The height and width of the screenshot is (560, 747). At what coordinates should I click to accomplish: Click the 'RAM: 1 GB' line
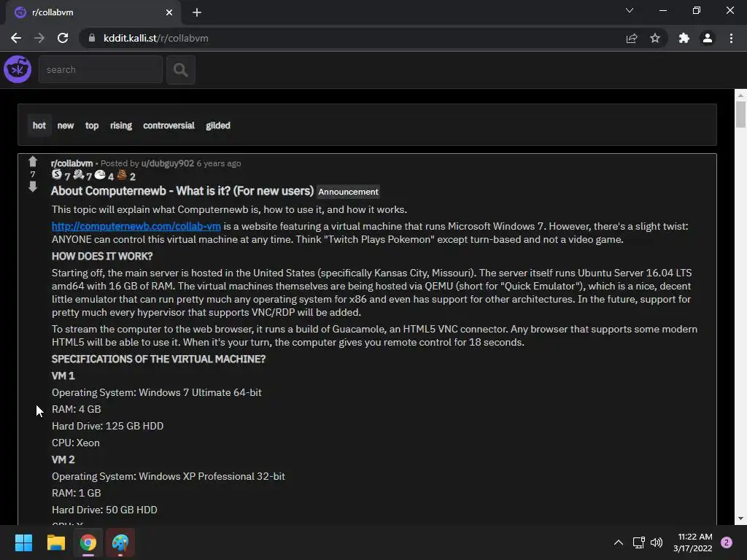tap(76, 493)
